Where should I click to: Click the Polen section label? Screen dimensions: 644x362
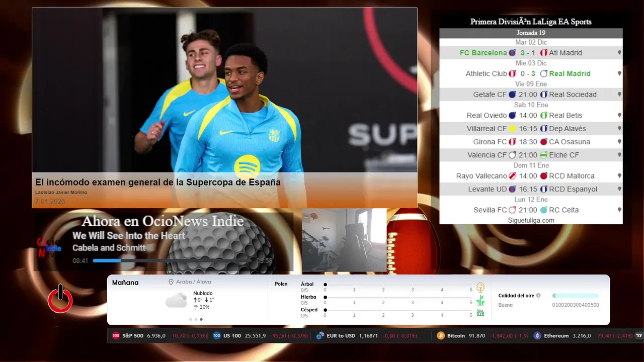pos(281,284)
